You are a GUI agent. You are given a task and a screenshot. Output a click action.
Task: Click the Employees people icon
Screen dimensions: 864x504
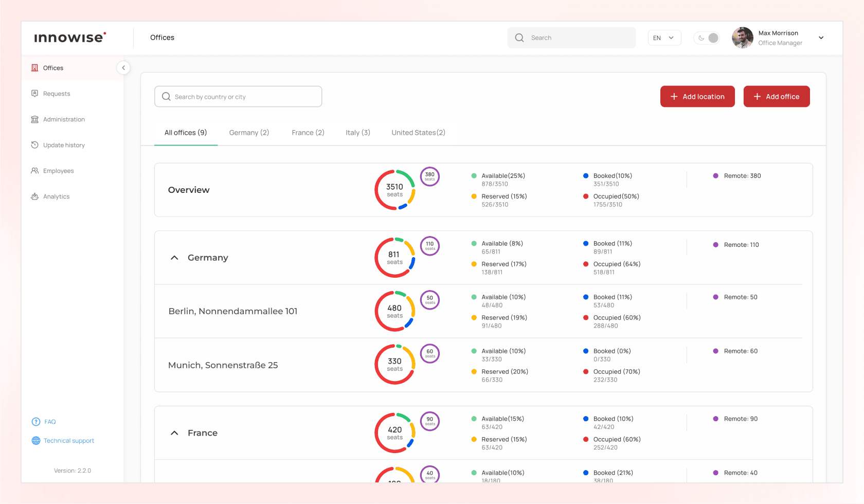35,171
